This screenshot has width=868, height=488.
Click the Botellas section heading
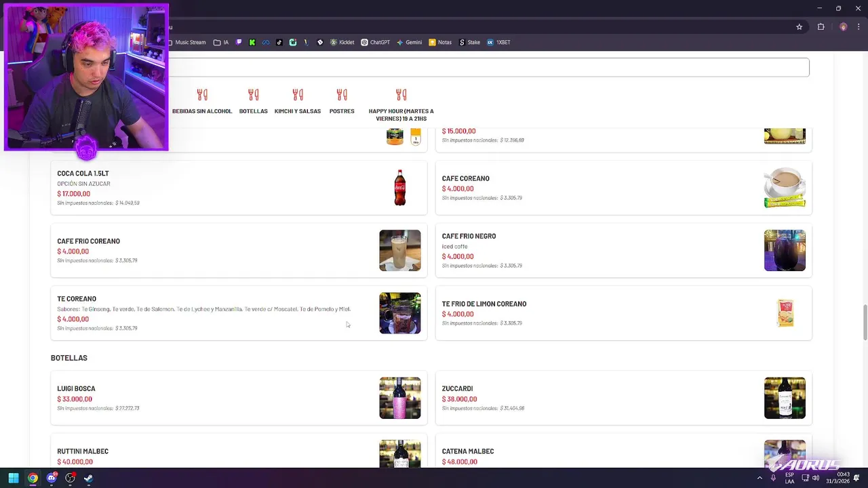(x=69, y=358)
